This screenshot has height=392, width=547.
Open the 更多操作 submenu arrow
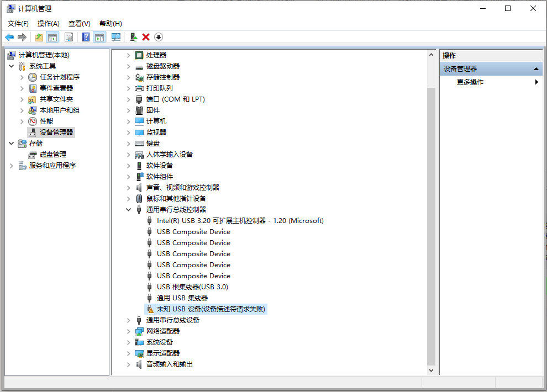click(537, 82)
